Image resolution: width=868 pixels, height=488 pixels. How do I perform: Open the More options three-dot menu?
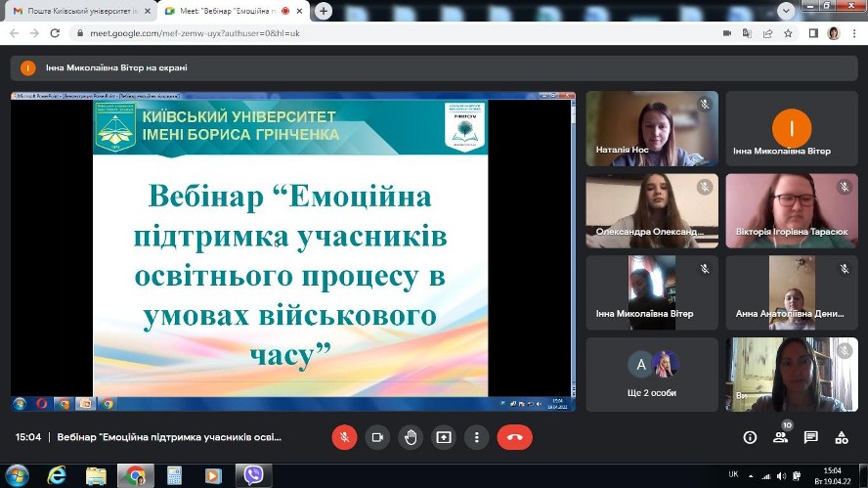pos(477,437)
